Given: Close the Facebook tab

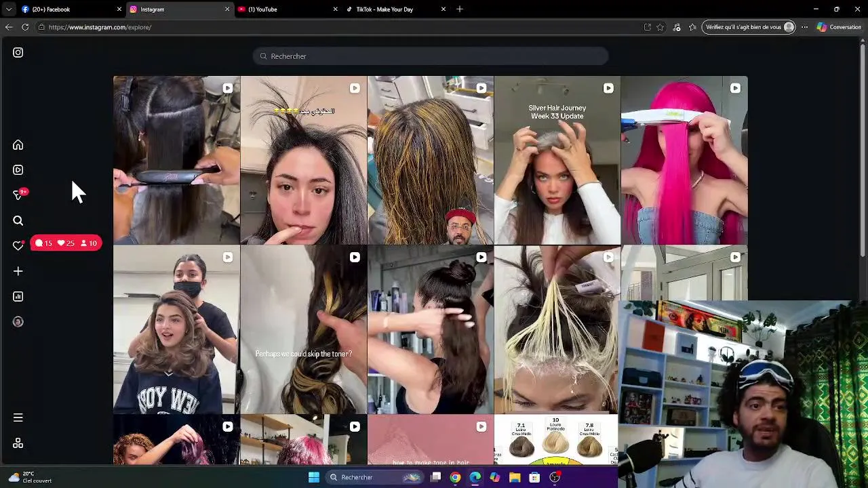Looking at the screenshot, I should (x=119, y=9).
